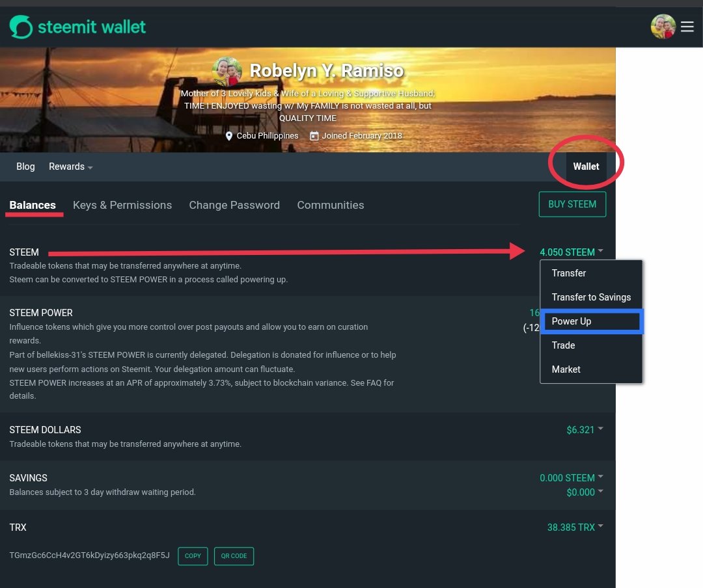Select Trade in the STEEM menu
This screenshot has width=703, height=588.
(591, 345)
